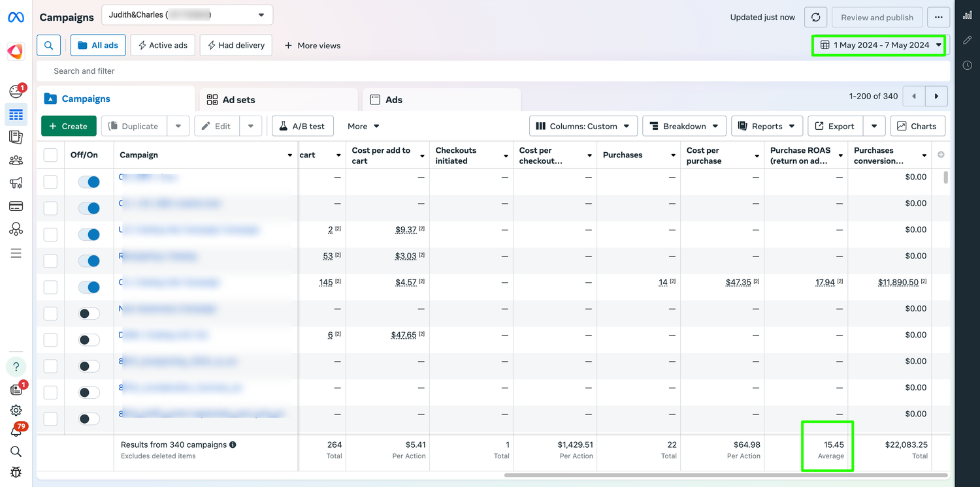Click the green Create button
The image size is (980, 487).
[69, 126]
